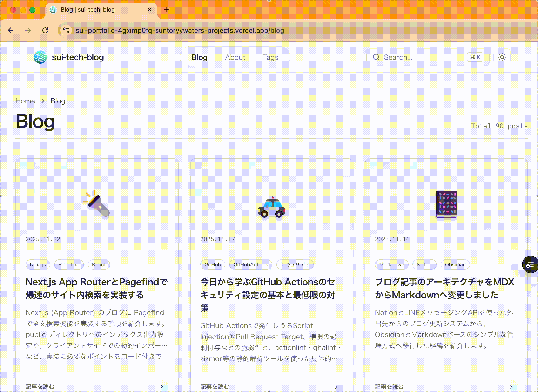Image resolution: width=538 pixels, height=392 pixels.
Task: Click the sui-tech-blog wave logo icon
Action: click(x=40, y=57)
